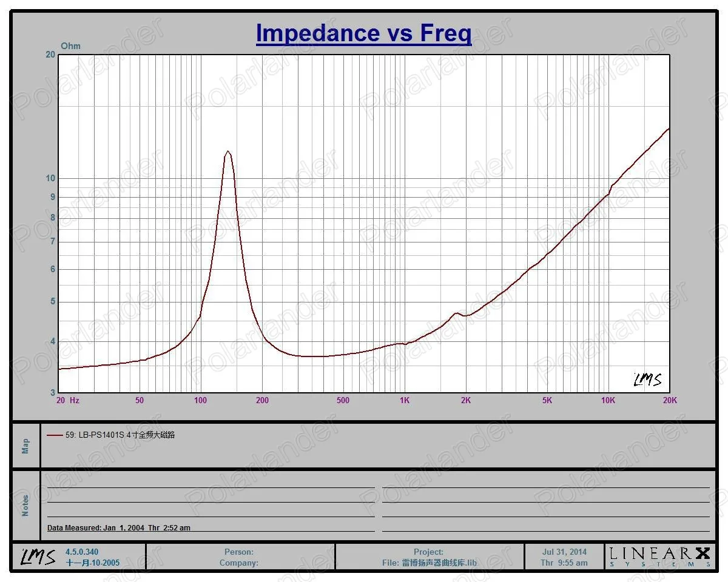Click the LMS logo inside the graph area
Viewport: 728px width, 582px height.
(647, 380)
